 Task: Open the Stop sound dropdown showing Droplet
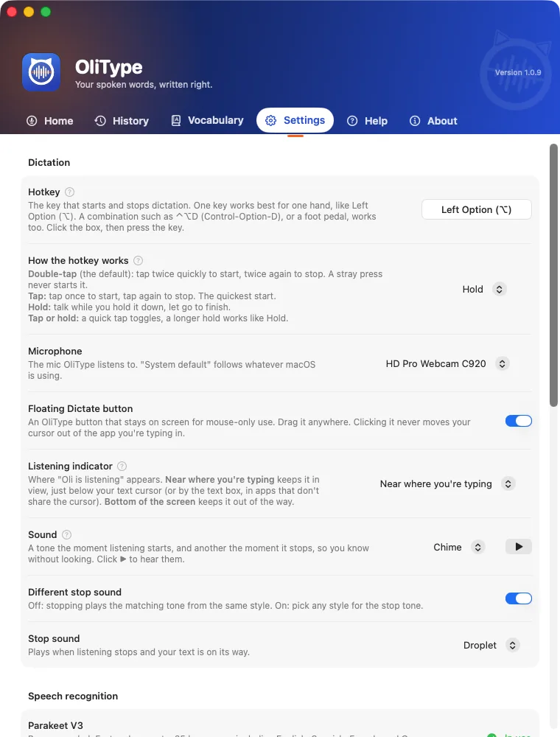click(491, 646)
